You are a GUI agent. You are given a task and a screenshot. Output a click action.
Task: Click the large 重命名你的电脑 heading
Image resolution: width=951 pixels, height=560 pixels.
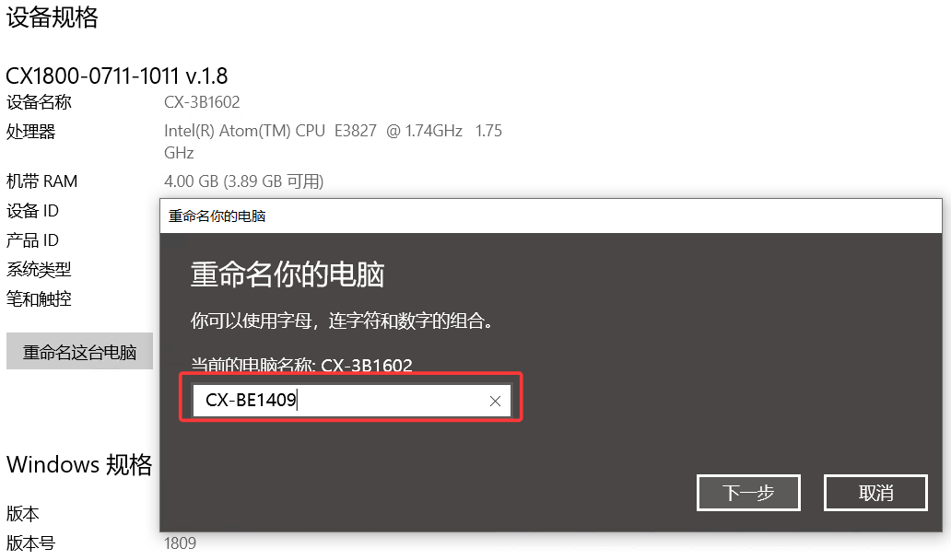point(288,274)
